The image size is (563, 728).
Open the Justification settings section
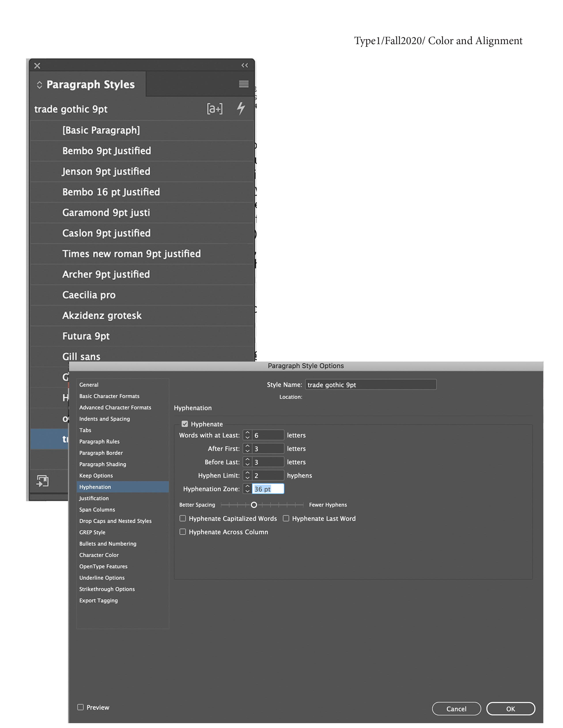click(94, 498)
